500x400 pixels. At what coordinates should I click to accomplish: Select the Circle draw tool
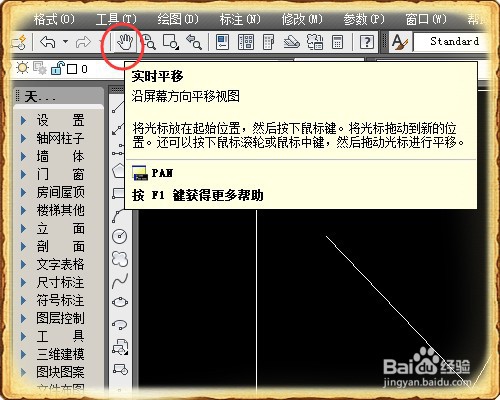coord(119,236)
